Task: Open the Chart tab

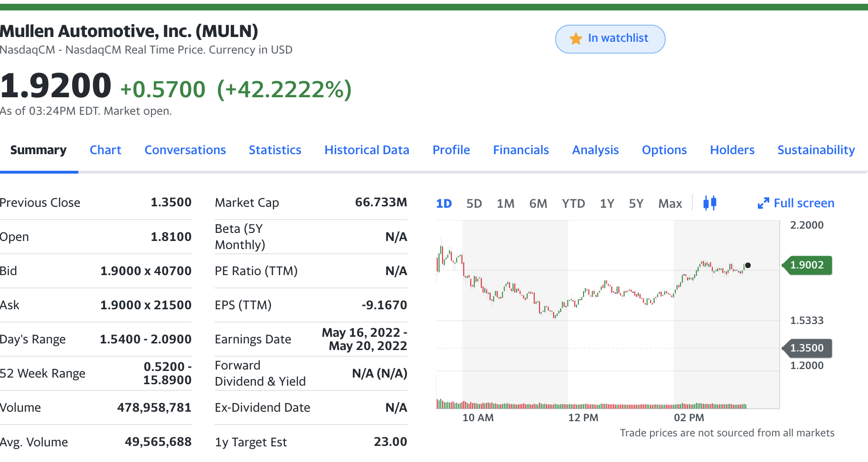Action: point(105,150)
